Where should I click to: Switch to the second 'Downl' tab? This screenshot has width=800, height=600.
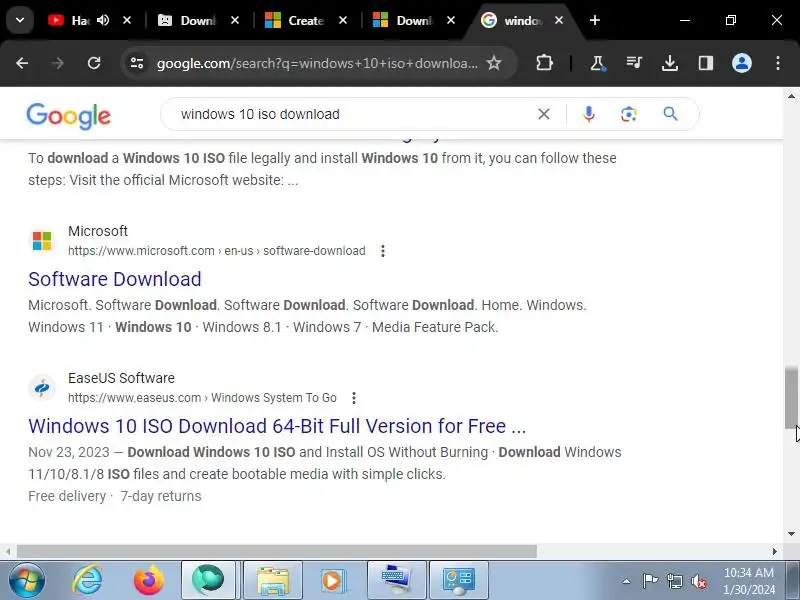[x=198, y=20]
